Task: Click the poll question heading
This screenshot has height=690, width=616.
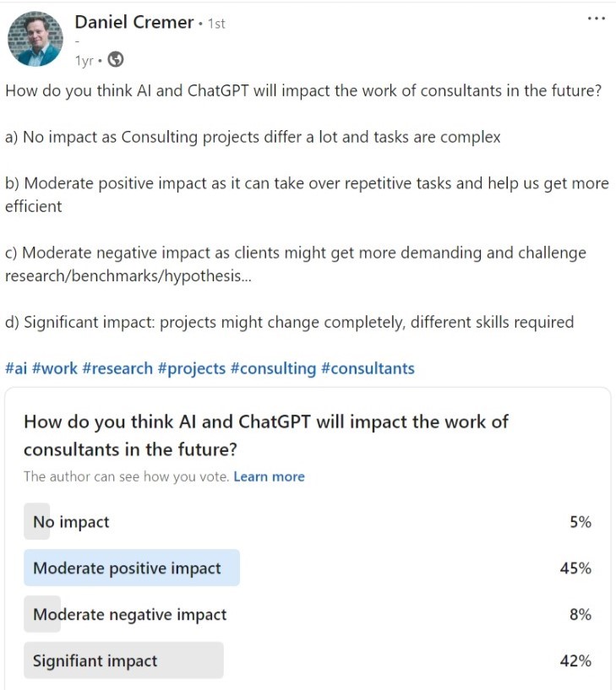Action: click(266, 435)
